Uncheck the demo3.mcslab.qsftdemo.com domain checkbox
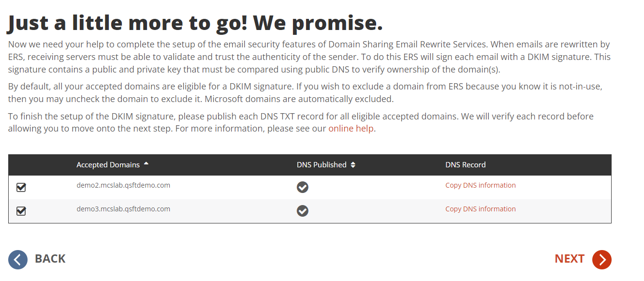 21,211
